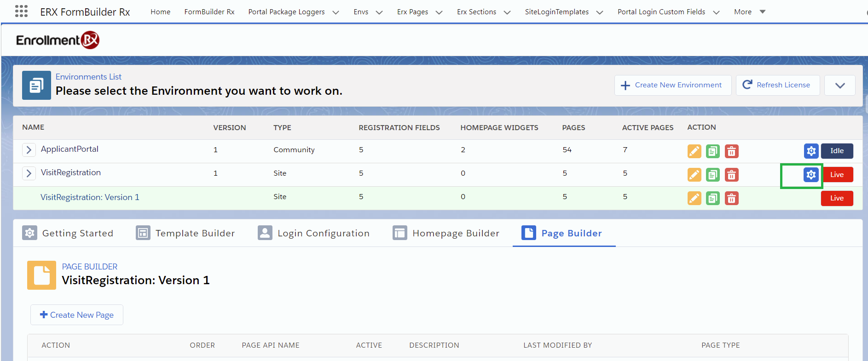
Task: Open dropdown next to Refresh License
Action: point(839,86)
